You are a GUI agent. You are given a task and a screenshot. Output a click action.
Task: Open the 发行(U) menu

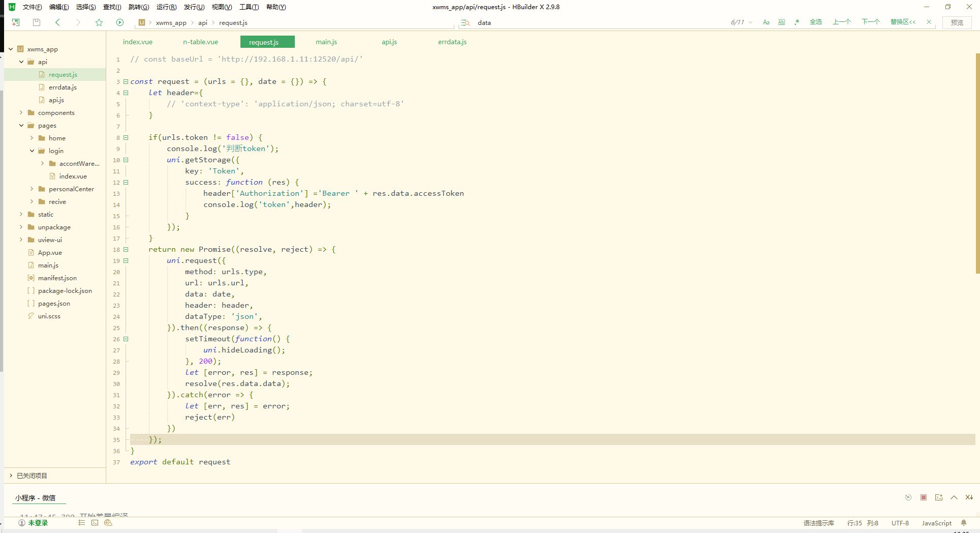pos(194,7)
